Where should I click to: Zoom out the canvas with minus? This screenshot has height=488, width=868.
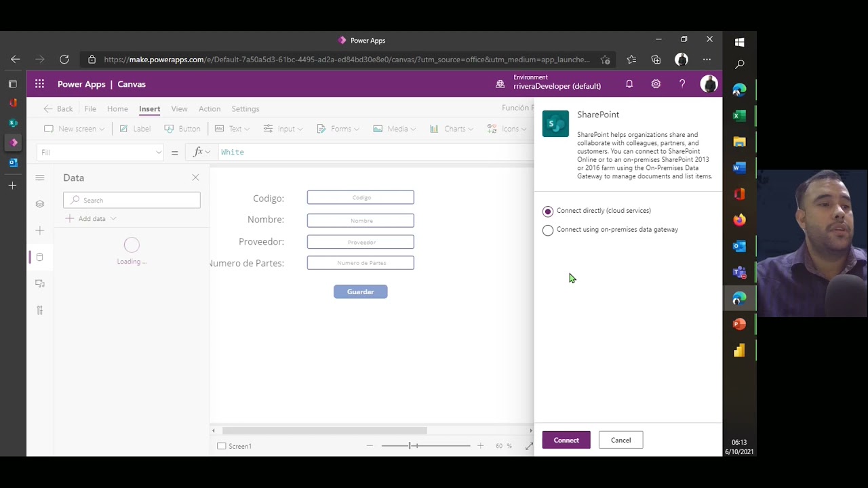coord(370,446)
